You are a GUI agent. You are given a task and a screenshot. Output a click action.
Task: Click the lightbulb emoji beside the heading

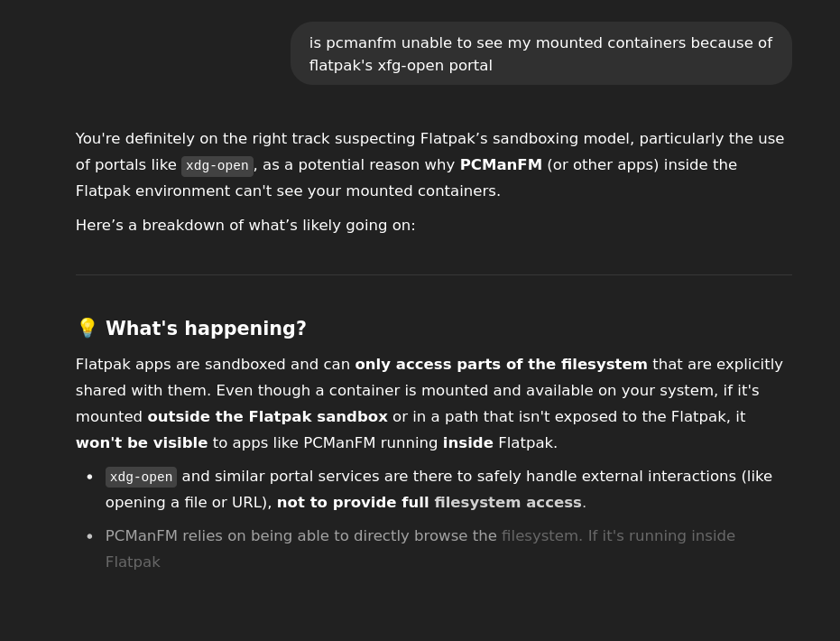click(x=87, y=328)
